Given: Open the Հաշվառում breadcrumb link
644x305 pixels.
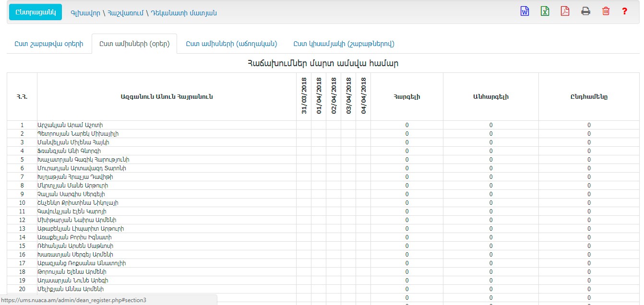Looking at the screenshot, I should (x=125, y=13).
